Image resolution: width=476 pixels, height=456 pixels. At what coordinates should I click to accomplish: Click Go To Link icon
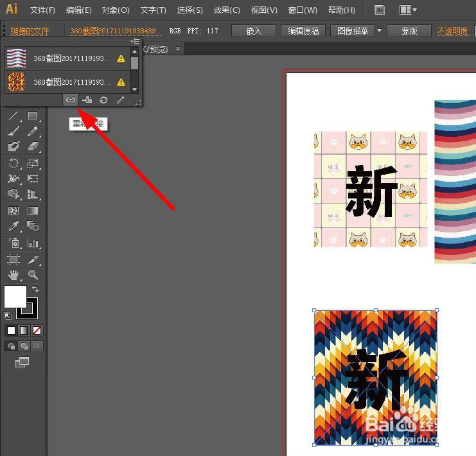(x=87, y=100)
